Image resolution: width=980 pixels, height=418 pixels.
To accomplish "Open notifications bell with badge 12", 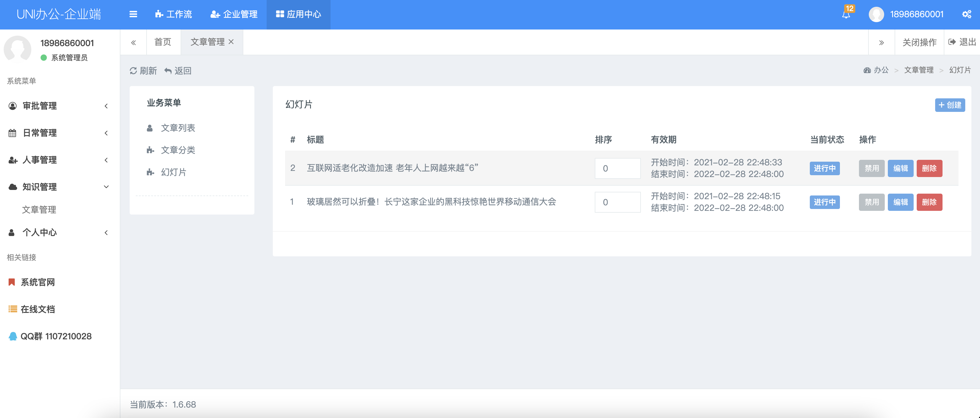I will pyautogui.click(x=846, y=14).
